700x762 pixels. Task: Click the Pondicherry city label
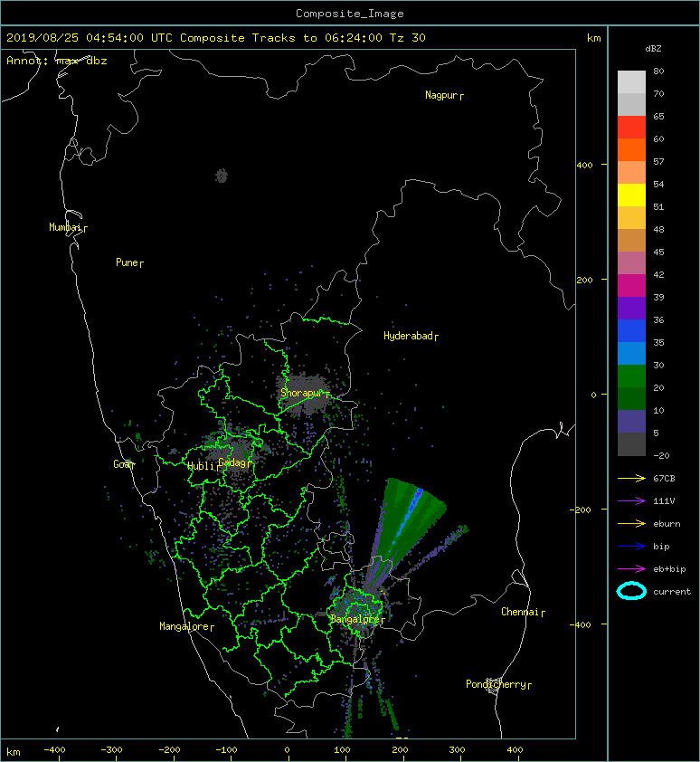pos(496,684)
